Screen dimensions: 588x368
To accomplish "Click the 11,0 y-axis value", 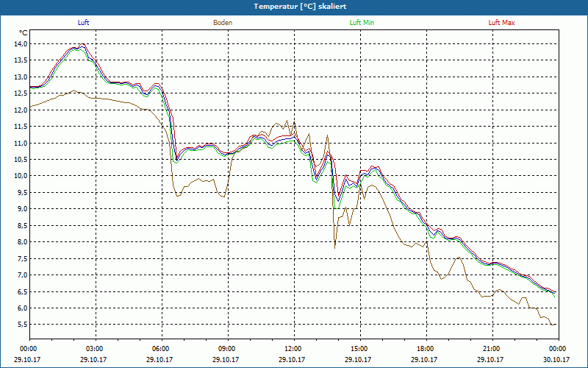I will point(21,143).
